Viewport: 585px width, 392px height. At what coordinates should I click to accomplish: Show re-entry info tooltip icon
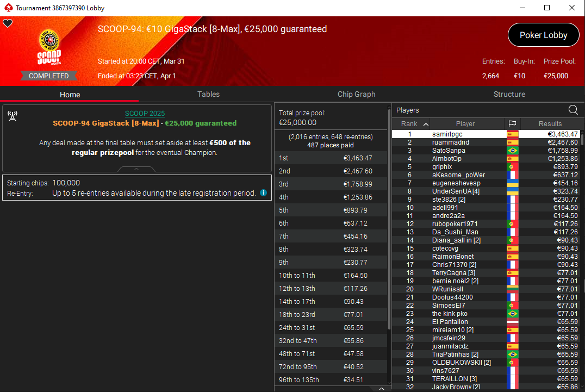(263, 193)
